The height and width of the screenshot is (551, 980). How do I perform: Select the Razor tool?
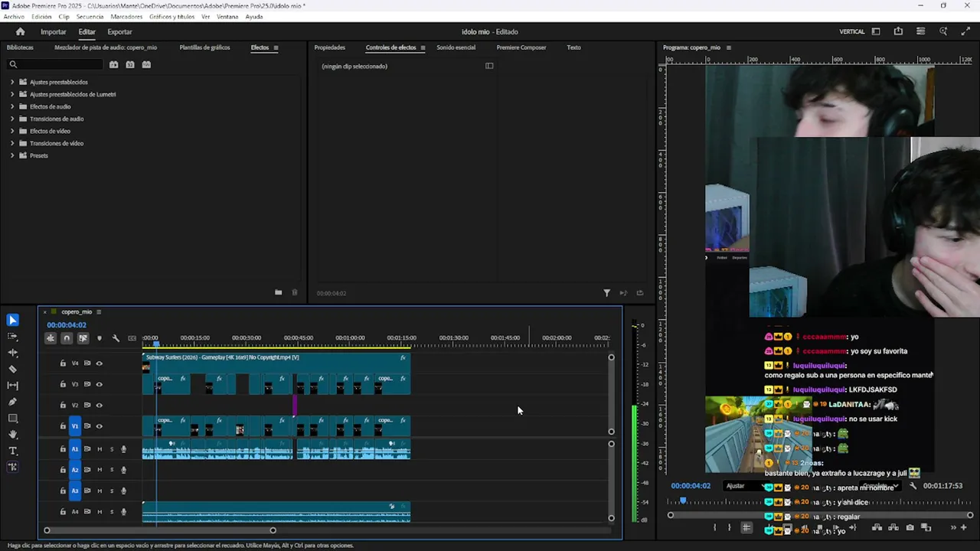[13, 369]
